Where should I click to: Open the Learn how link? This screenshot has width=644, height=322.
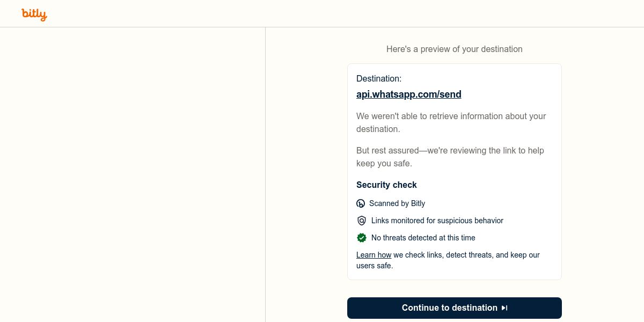(x=374, y=255)
